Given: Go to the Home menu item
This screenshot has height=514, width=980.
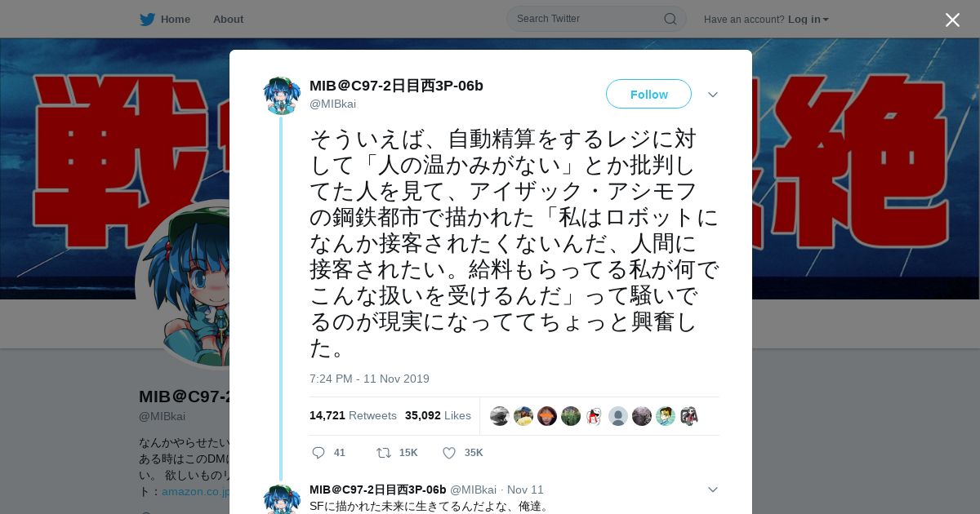Looking at the screenshot, I should (176, 20).
